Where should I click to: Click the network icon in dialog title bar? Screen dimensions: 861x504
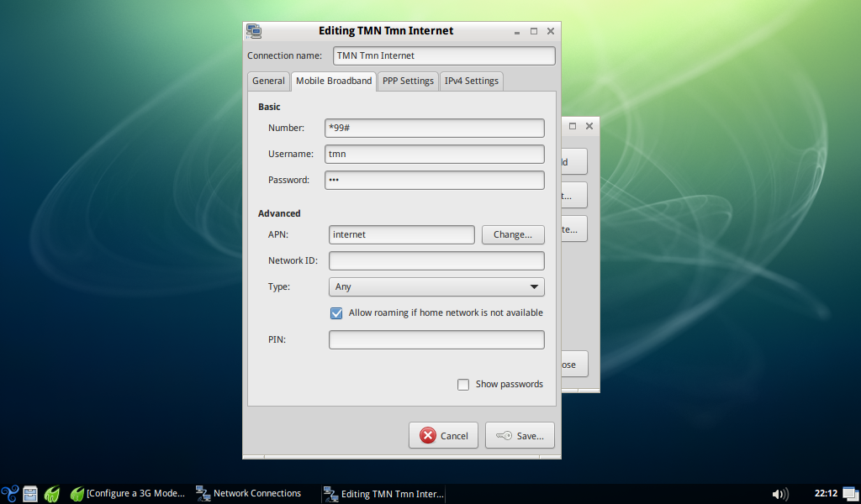click(253, 31)
